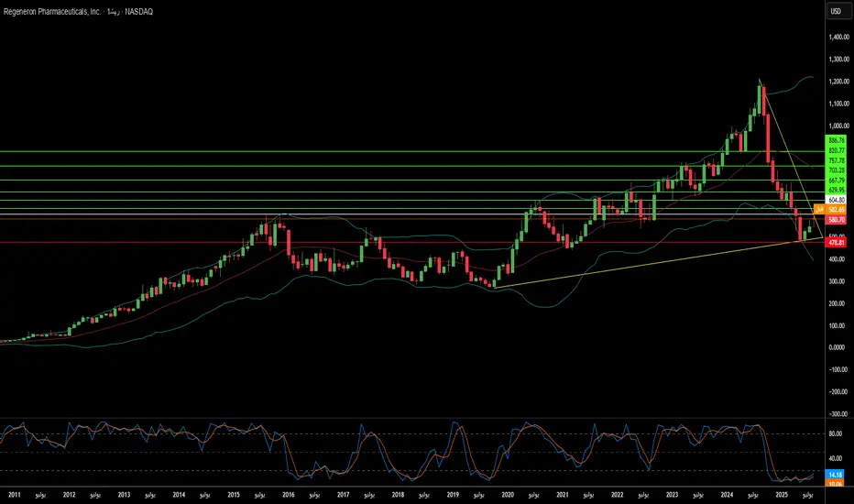Click the 2011 label on time axis

tap(13, 495)
